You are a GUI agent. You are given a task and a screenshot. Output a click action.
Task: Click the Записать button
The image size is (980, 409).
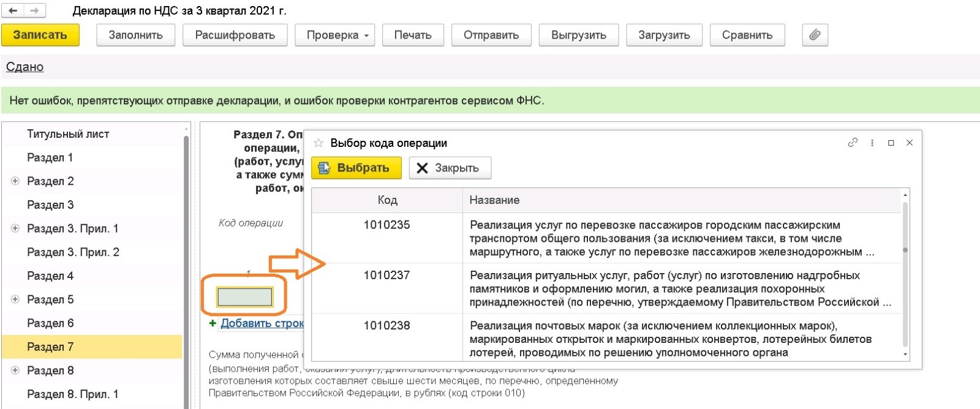(40, 35)
